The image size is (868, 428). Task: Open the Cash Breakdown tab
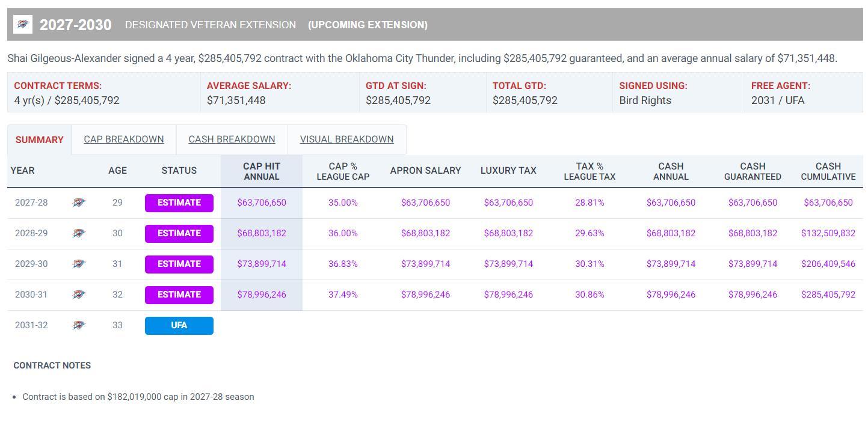coord(232,139)
